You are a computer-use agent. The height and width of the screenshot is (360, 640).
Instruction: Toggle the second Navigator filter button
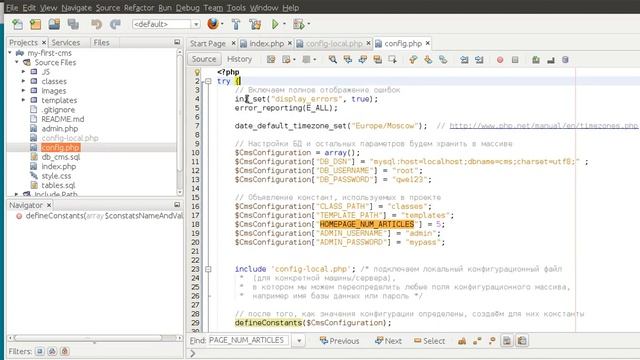[52, 351]
